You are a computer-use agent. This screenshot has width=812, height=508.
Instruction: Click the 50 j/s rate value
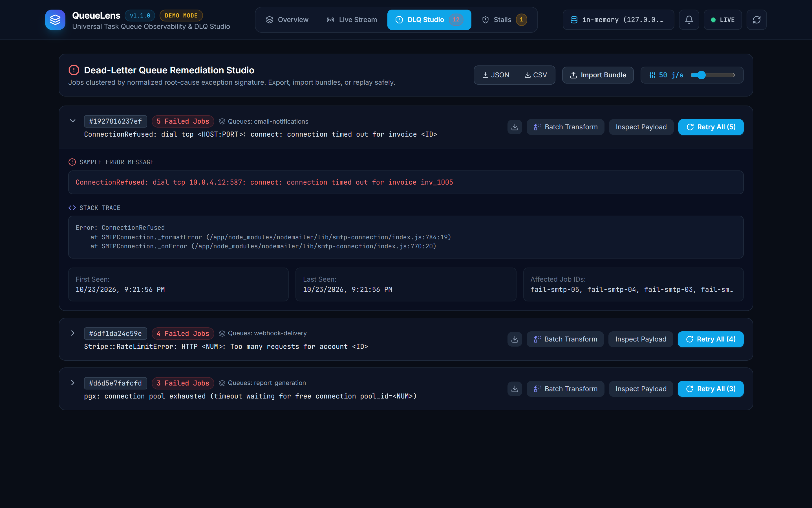coord(671,75)
